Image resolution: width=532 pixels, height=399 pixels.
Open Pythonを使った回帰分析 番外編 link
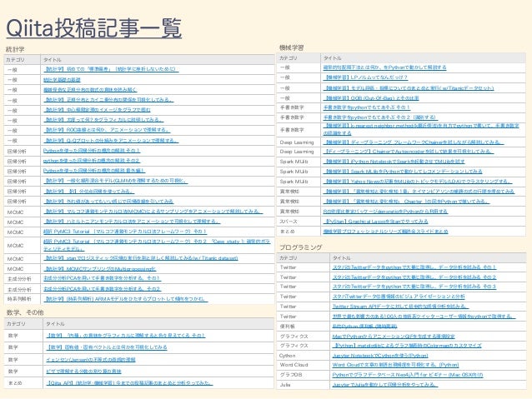94,171
